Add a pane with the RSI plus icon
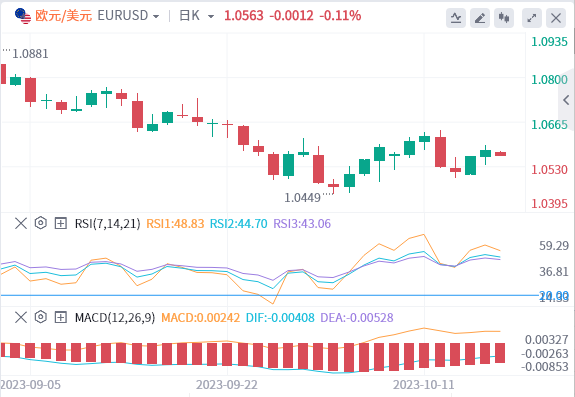This screenshot has height=397, width=575. coord(61,223)
